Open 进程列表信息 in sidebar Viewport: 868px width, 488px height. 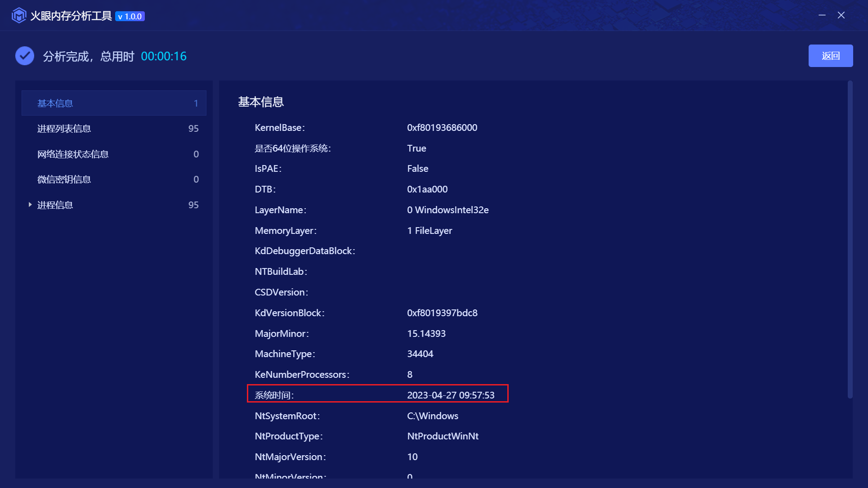tap(64, 129)
